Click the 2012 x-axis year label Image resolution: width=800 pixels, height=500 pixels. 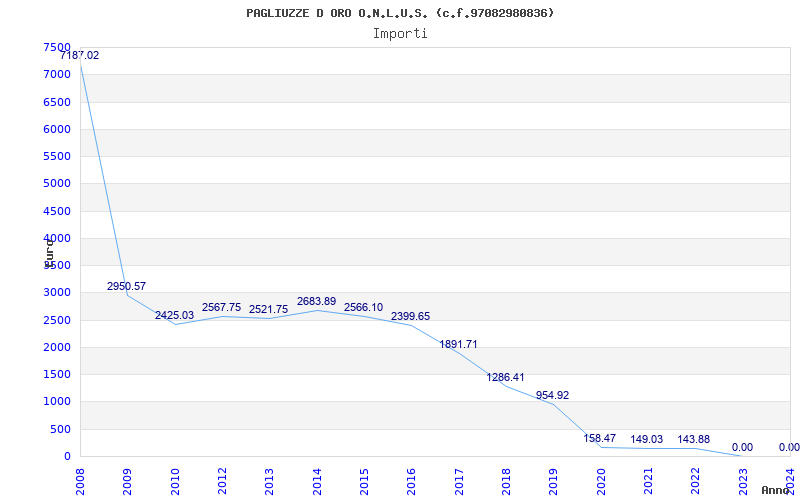tap(222, 482)
